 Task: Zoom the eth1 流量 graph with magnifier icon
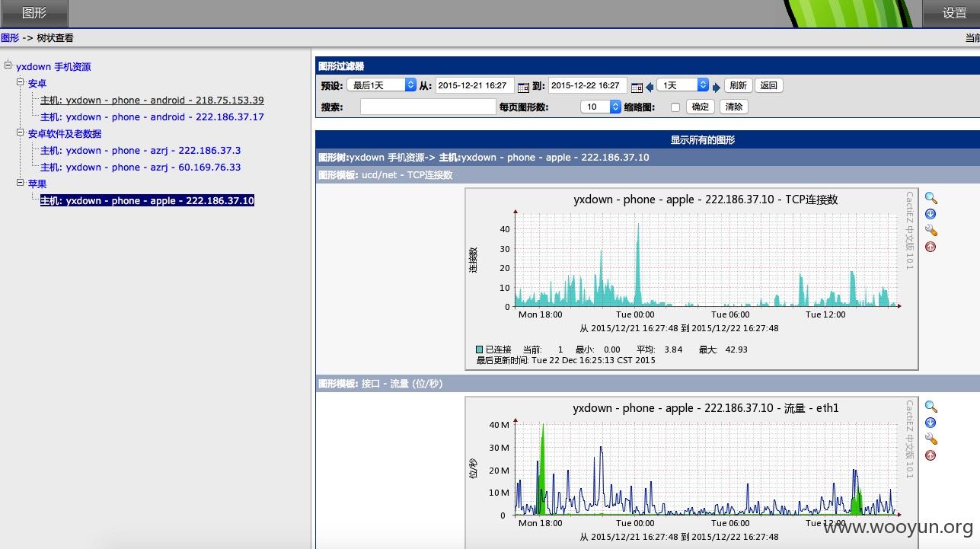point(931,407)
